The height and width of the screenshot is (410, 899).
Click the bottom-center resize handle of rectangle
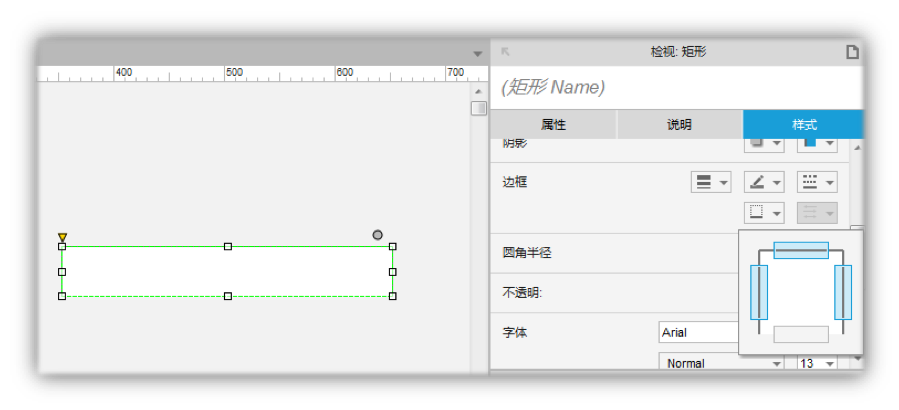click(228, 296)
